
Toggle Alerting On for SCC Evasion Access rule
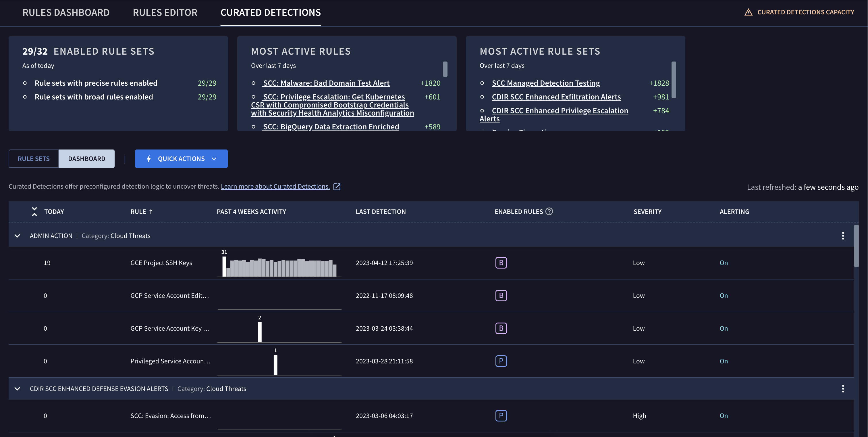[x=723, y=415]
